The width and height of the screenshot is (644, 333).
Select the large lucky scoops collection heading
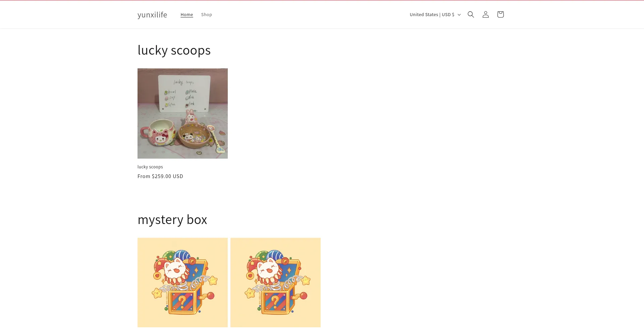(x=174, y=50)
